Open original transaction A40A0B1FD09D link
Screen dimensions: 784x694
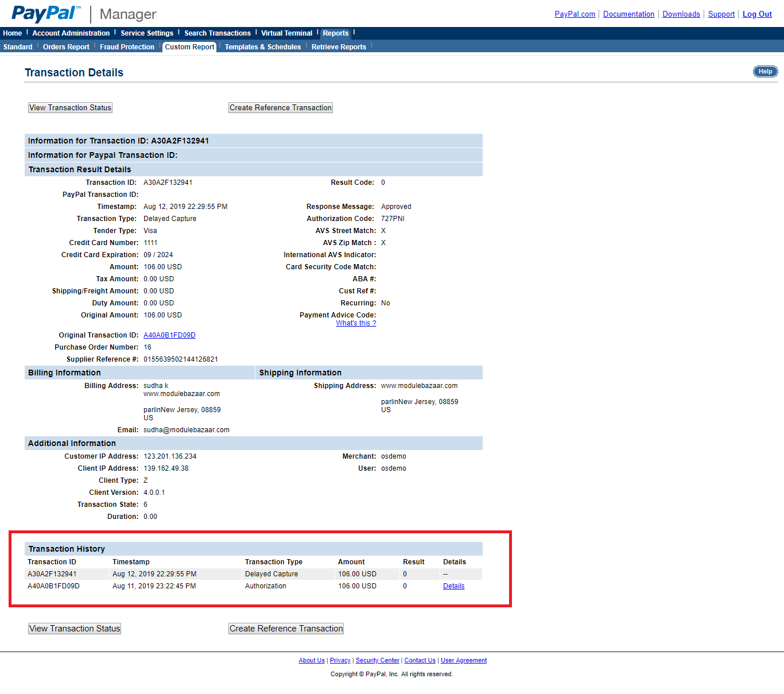pos(169,335)
